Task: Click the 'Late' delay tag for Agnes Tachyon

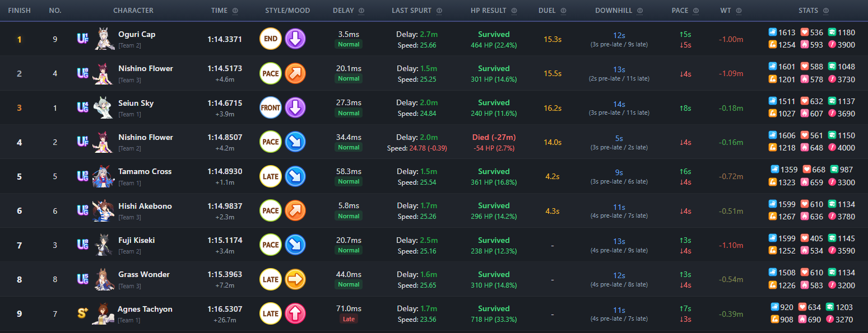Action: coord(349,319)
